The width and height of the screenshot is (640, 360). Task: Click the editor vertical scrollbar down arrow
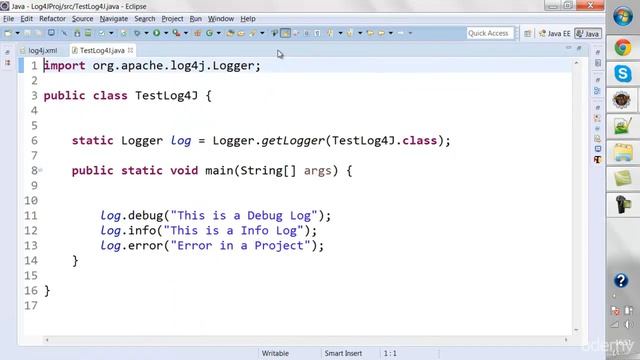[x=576, y=330]
